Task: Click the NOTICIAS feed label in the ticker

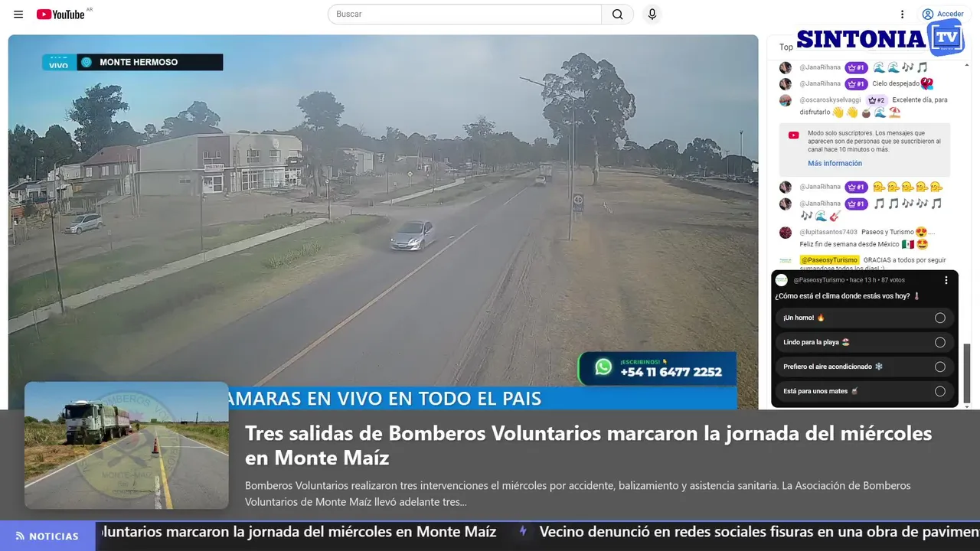Action: pos(54,536)
